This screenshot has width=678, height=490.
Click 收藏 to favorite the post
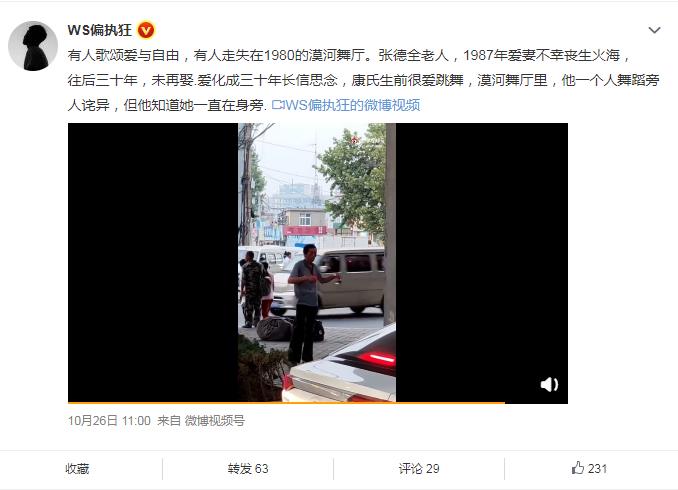coord(77,468)
